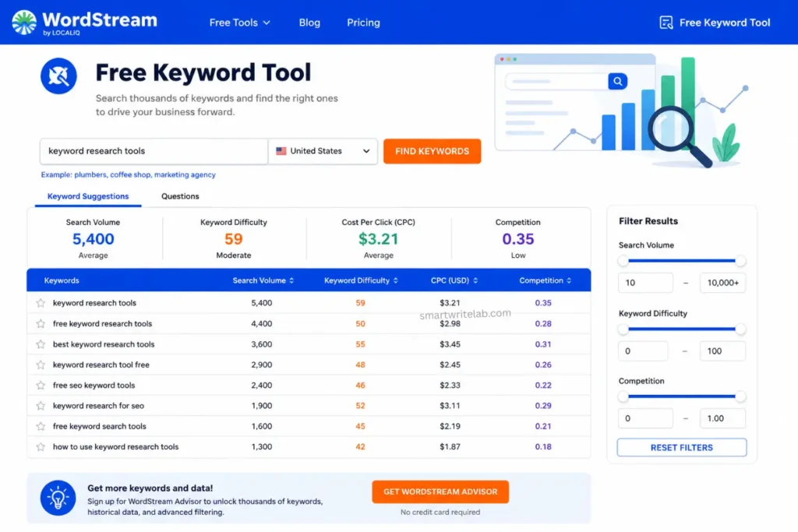Click the 'coffee shop' example link

[x=130, y=174]
